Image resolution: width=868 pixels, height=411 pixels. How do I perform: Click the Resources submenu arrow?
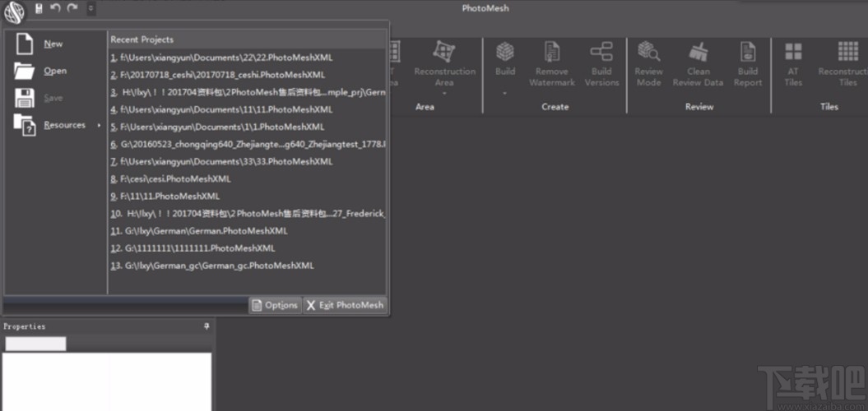pyautogui.click(x=99, y=125)
